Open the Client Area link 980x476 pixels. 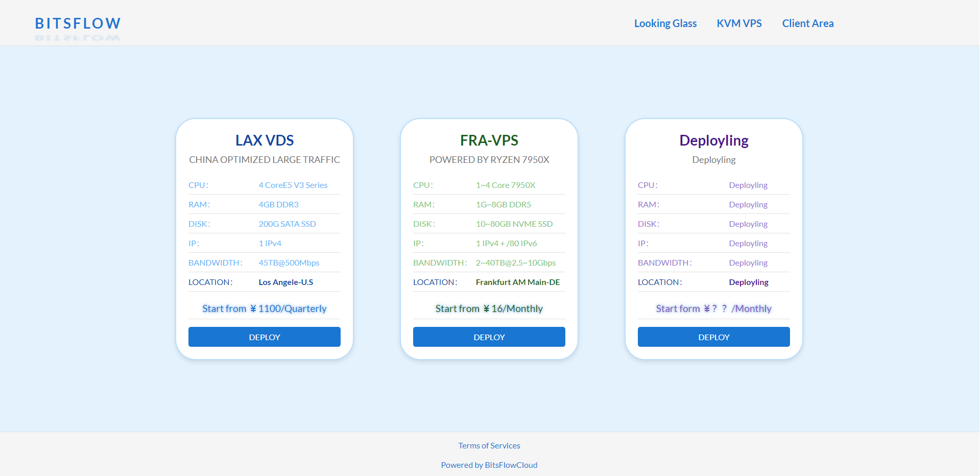tap(807, 23)
